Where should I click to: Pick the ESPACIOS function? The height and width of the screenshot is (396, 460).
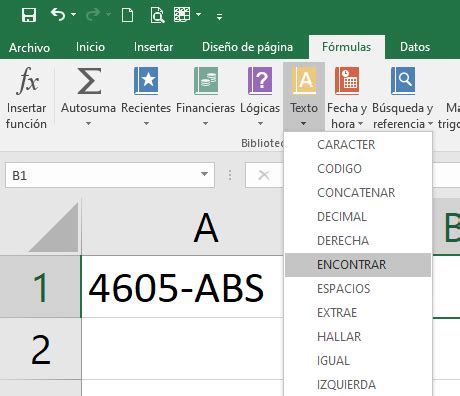point(358,289)
